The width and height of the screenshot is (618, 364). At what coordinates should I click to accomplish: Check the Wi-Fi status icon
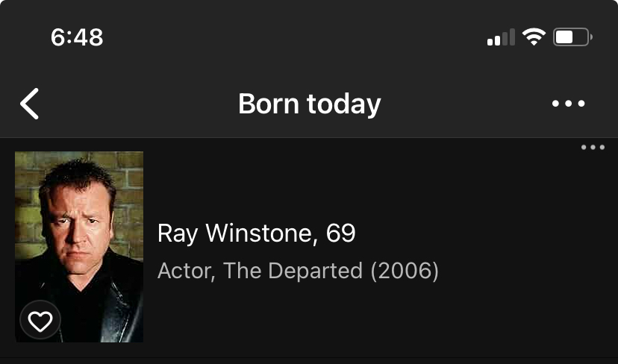(x=534, y=37)
